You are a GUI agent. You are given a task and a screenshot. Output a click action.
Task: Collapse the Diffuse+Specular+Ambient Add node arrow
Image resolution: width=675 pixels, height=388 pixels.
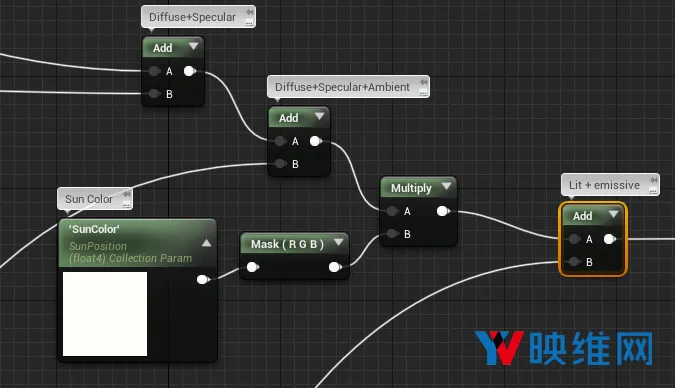319,116
